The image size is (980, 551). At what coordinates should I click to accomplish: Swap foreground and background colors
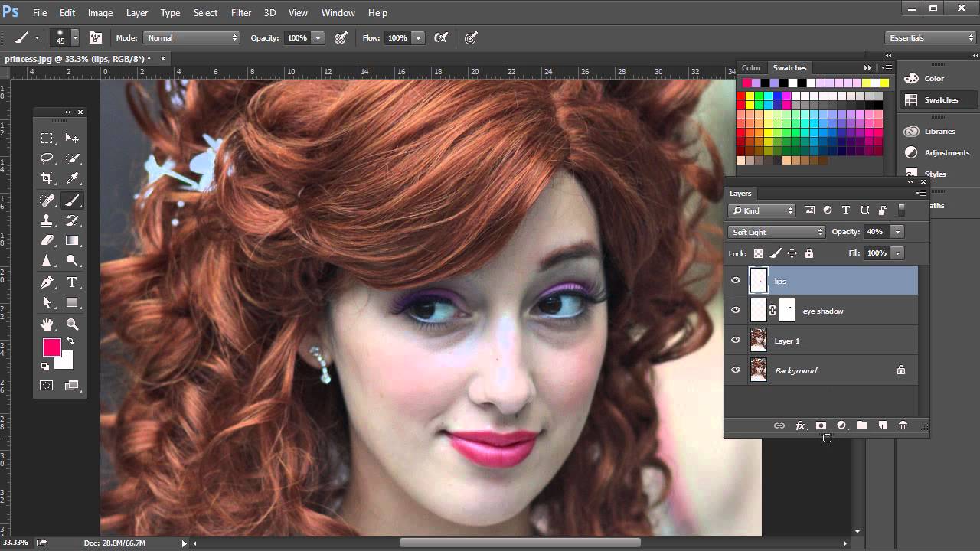coord(70,341)
